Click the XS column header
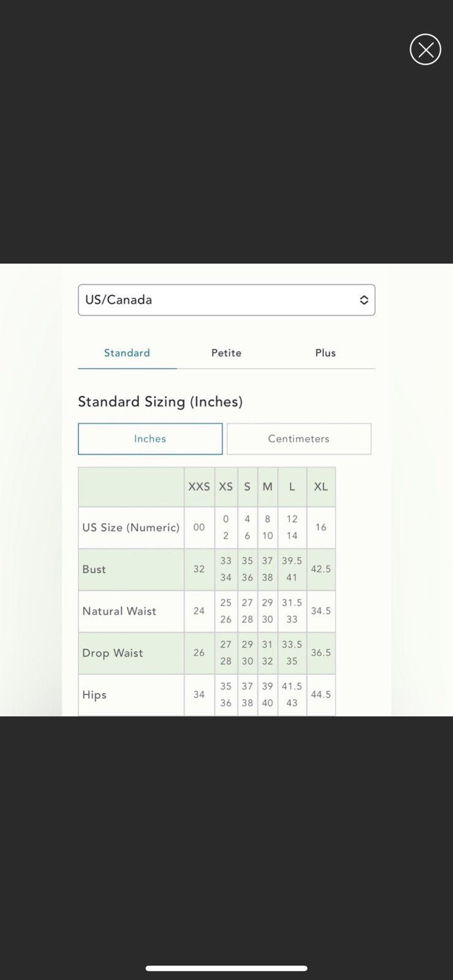The image size is (453, 980). [226, 487]
